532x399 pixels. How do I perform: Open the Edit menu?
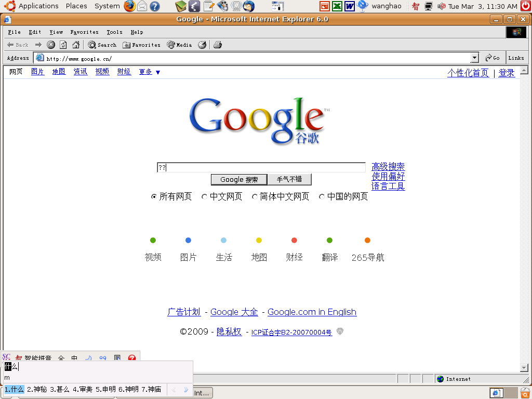tap(35, 32)
